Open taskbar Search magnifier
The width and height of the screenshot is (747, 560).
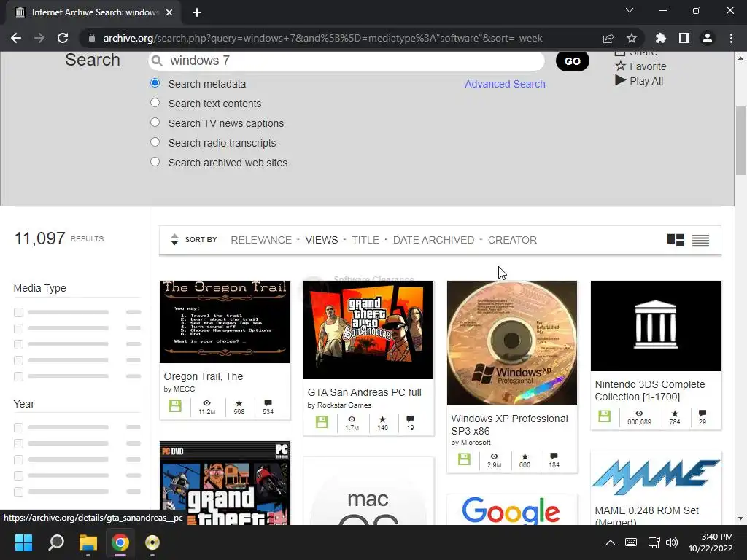55,542
